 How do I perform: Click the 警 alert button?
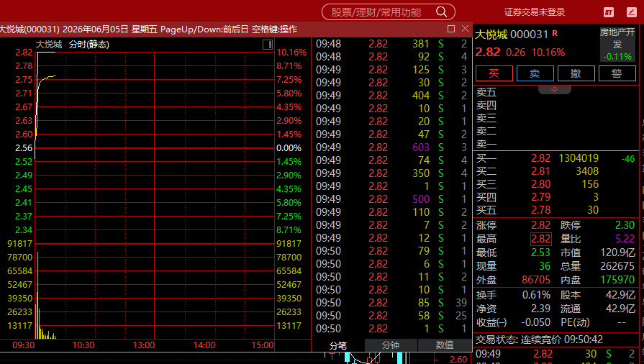[617, 73]
